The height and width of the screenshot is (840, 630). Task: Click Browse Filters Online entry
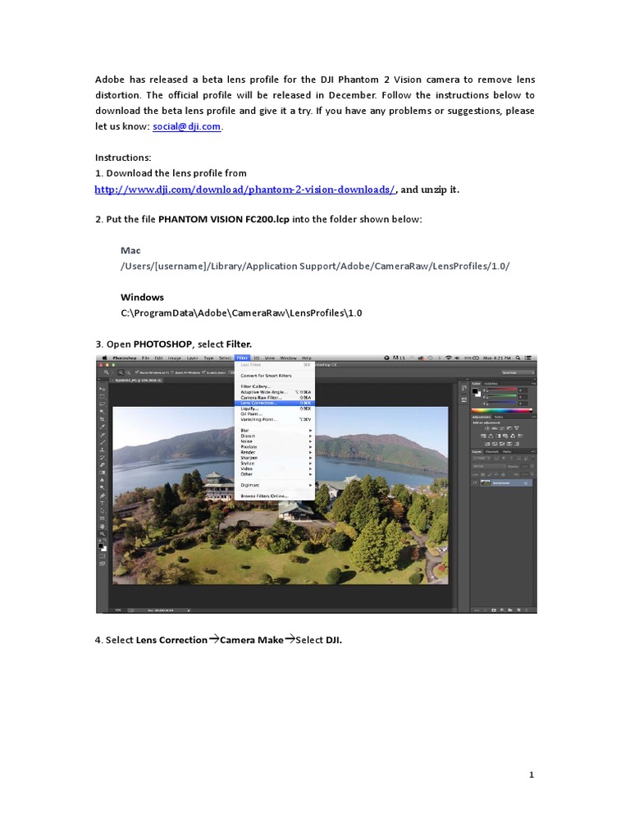(275, 495)
